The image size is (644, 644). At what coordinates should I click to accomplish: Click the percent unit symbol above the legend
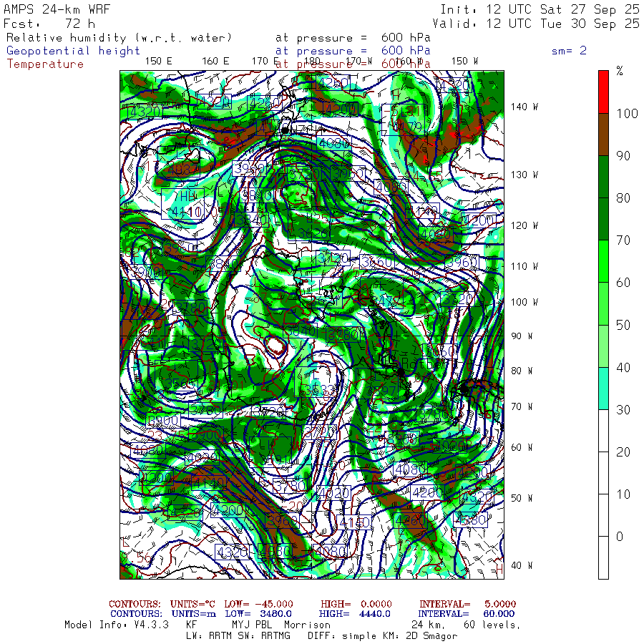(620, 71)
